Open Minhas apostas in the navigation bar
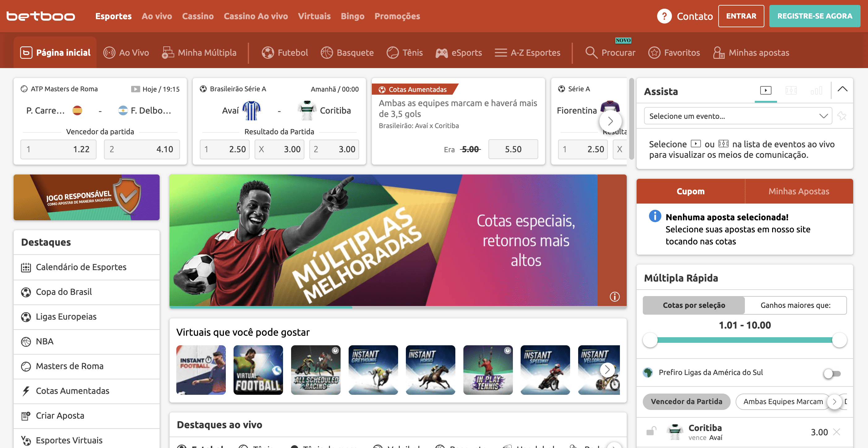Image resolution: width=868 pixels, height=448 pixels. tap(751, 53)
